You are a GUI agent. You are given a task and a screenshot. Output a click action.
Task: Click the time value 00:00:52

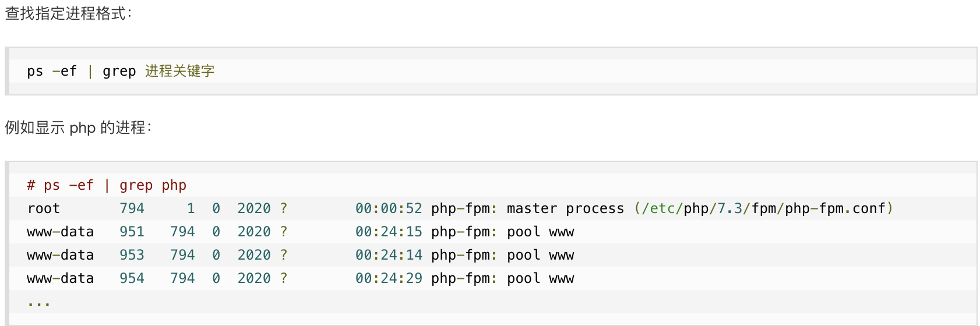[389, 208]
